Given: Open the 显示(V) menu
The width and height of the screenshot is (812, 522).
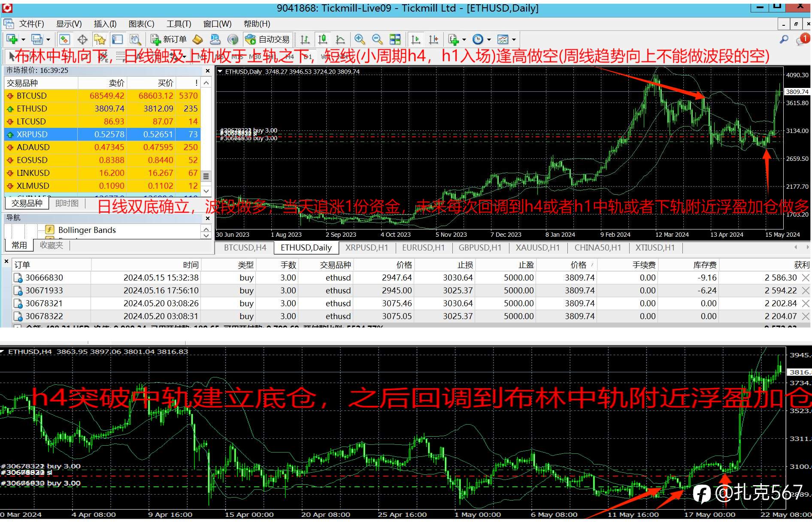Looking at the screenshot, I should pyautogui.click(x=69, y=24).
